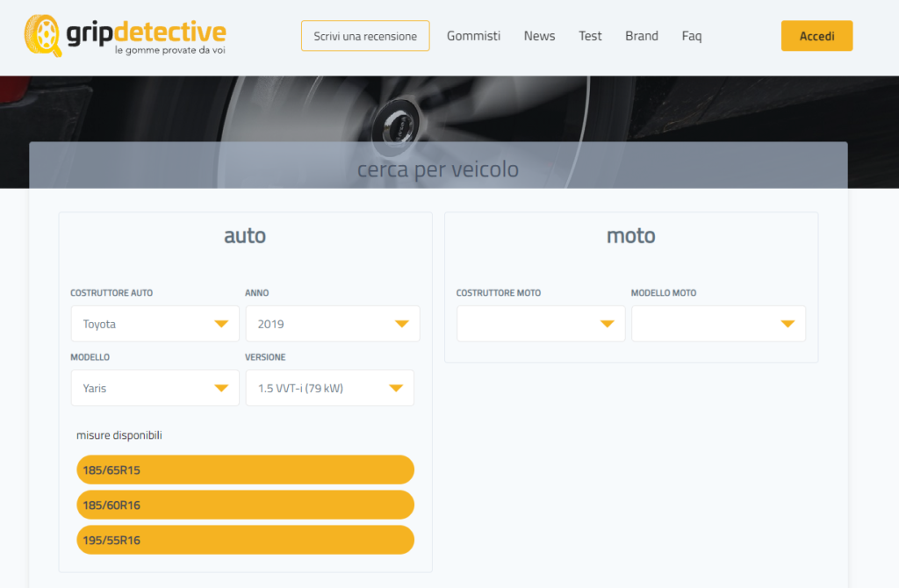The width and height of the screenshot is (899, 588).
Task: Click the gripdetective tire logo icon
Action: [43, 36]
